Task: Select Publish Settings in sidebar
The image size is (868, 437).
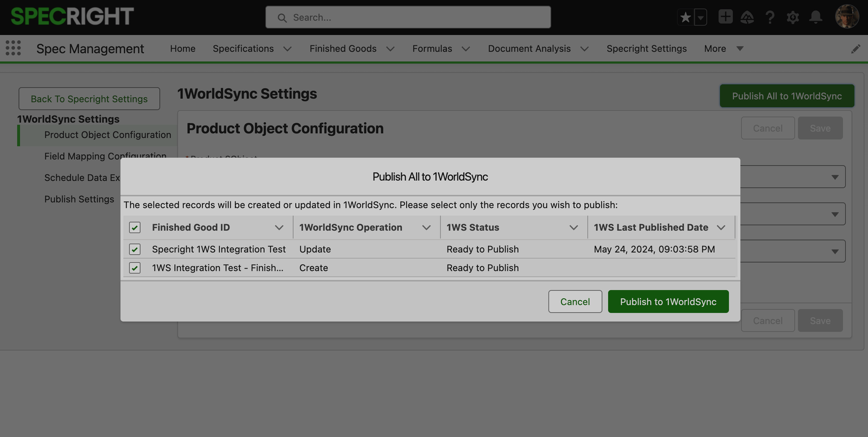Action: pyautogui.click(x=79, y=199)
